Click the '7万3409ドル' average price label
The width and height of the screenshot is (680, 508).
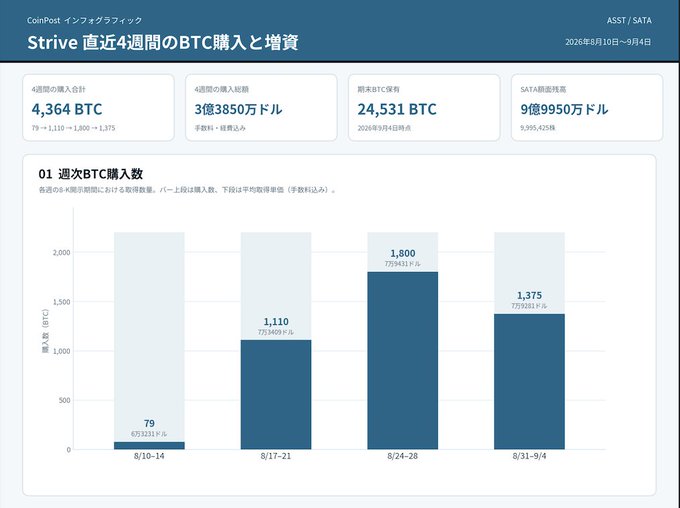point(276,332)
